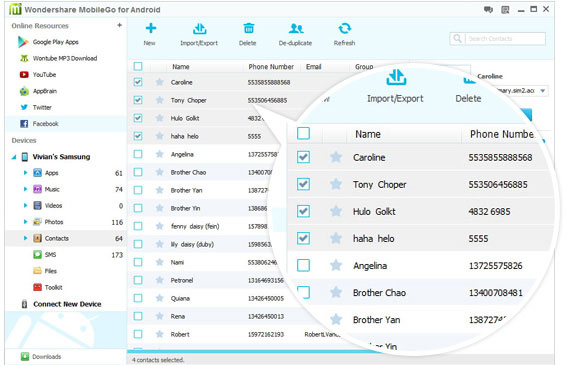Uncheck the Caroline contact checkbox

point(138,82)
